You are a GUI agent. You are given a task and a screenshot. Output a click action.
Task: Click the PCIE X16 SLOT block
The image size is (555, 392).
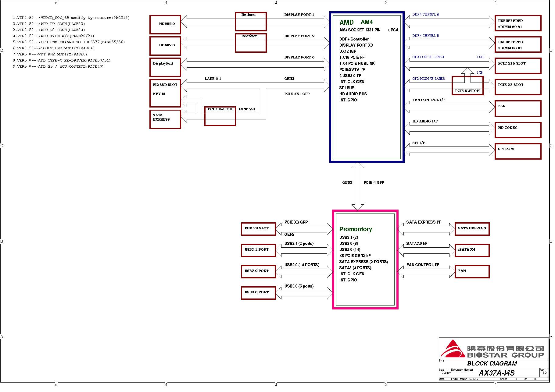(x=518, y=66)
